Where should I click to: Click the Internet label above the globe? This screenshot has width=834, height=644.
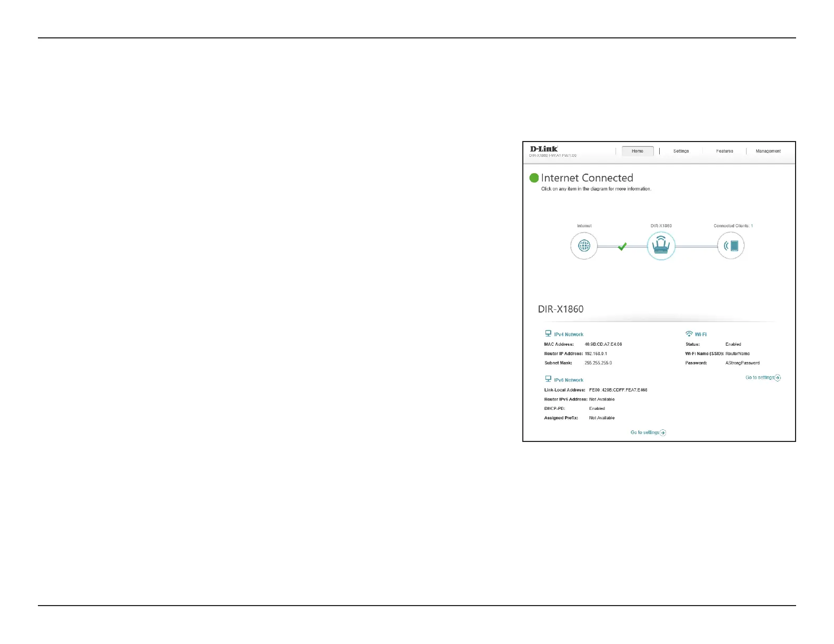coord(584,226)
